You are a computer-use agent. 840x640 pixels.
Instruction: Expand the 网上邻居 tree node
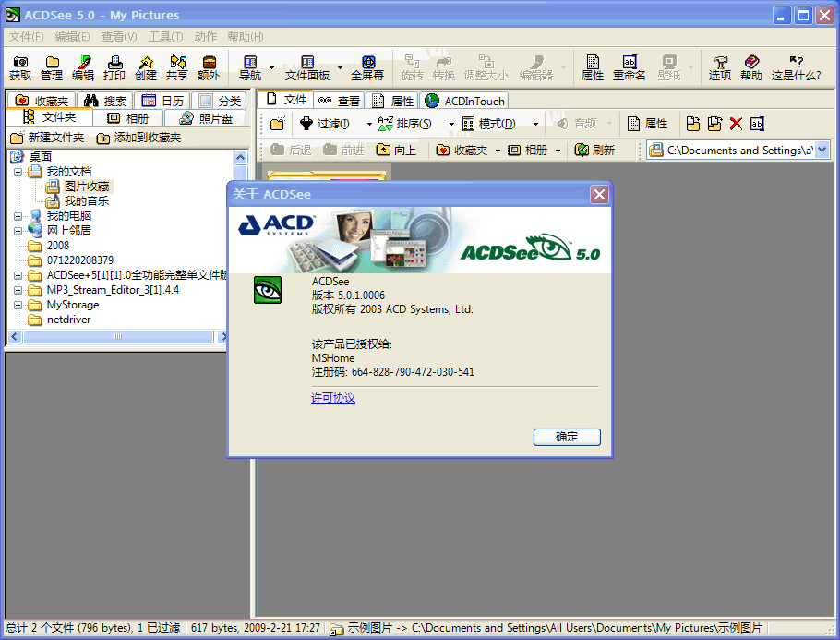[x=18, y=231]
